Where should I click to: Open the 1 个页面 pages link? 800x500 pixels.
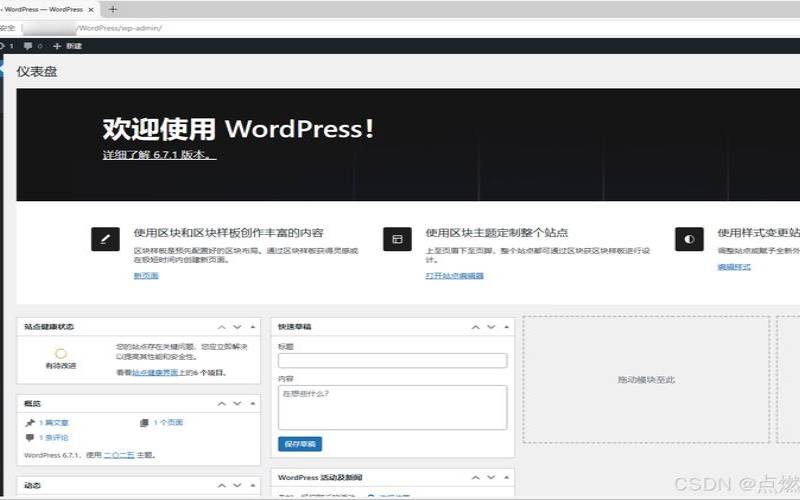click(x=168, y=422)
